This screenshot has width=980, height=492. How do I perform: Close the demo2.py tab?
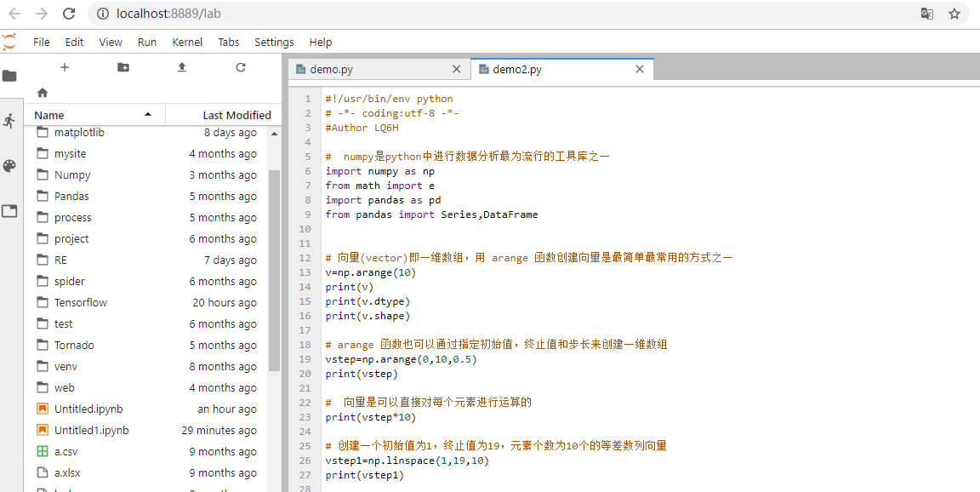point(641,70)
